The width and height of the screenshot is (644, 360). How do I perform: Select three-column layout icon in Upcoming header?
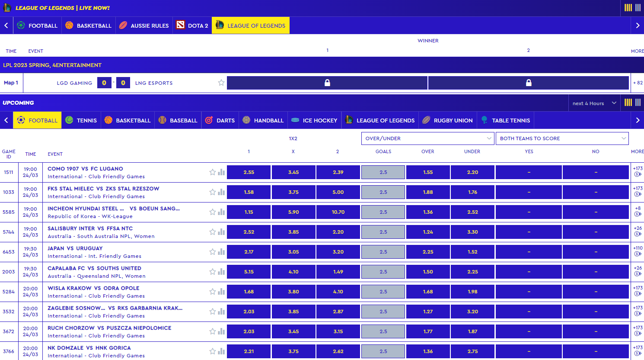click(638, 103)
